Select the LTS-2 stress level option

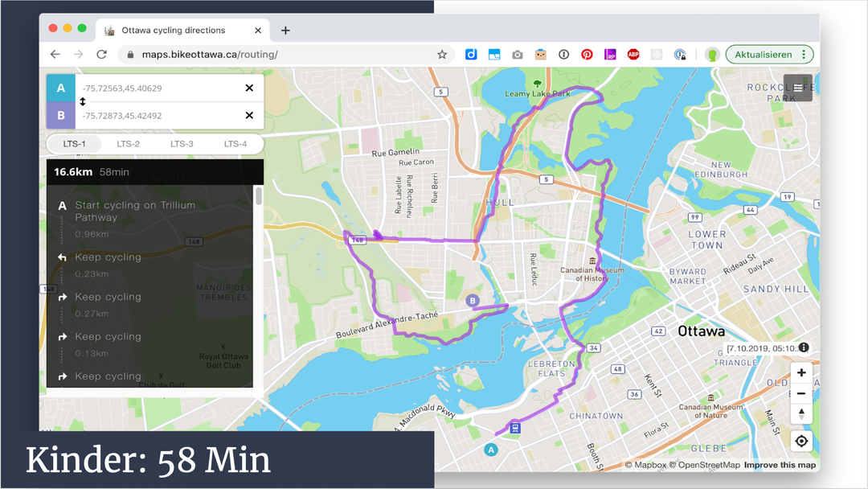[x=128, y=143]
